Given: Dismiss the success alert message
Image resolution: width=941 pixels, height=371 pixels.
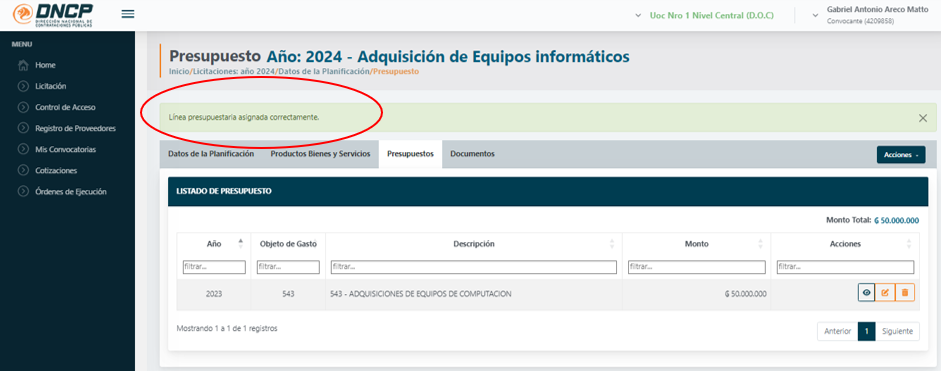Looking at the screenshot, I should [923, 118].
